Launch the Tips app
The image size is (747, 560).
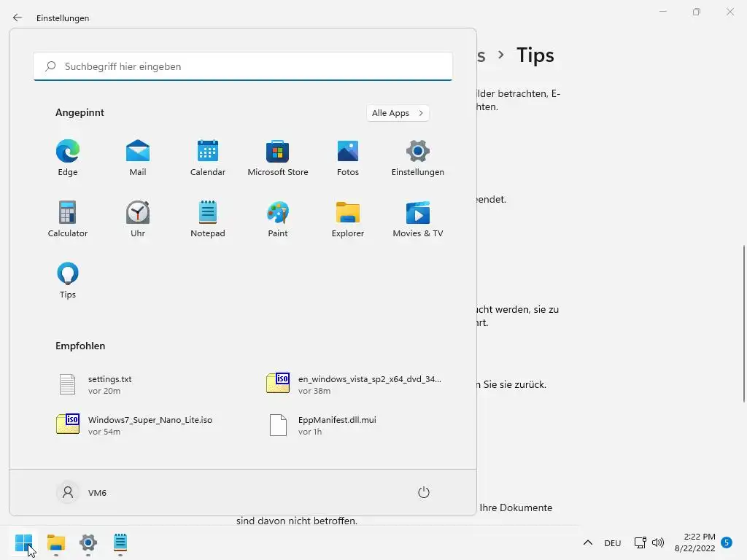[68, 281]
